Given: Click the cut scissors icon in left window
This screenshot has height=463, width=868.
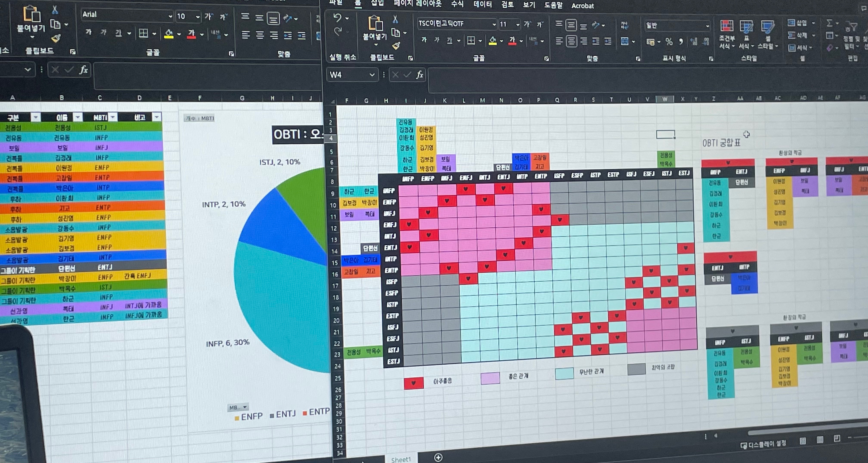Looking at the screenshot, I should click(55, 10).
